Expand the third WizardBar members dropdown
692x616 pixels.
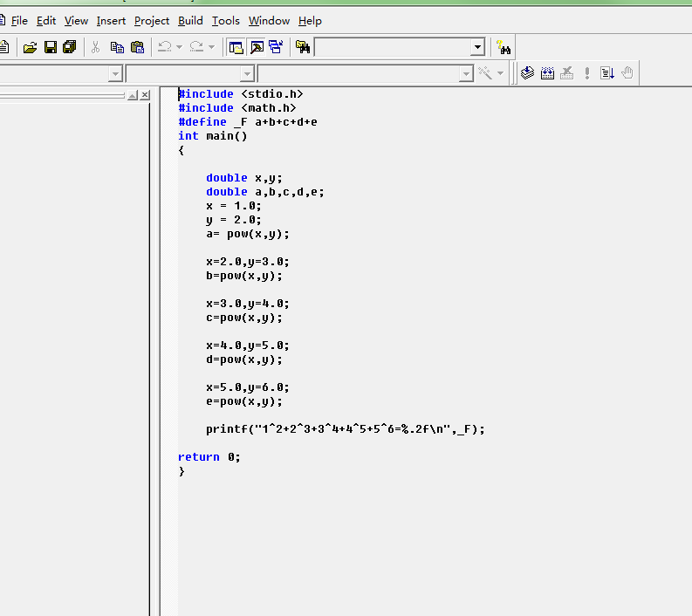[466, 73]
